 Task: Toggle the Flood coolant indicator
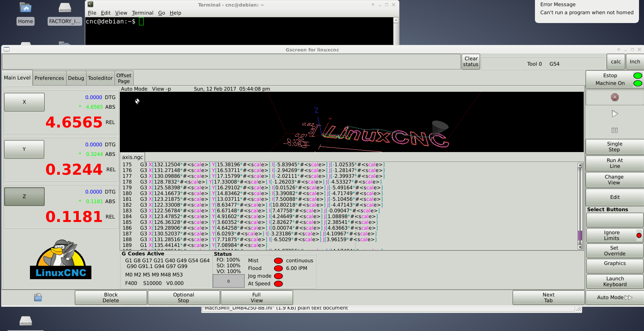(x=278, y=268)
